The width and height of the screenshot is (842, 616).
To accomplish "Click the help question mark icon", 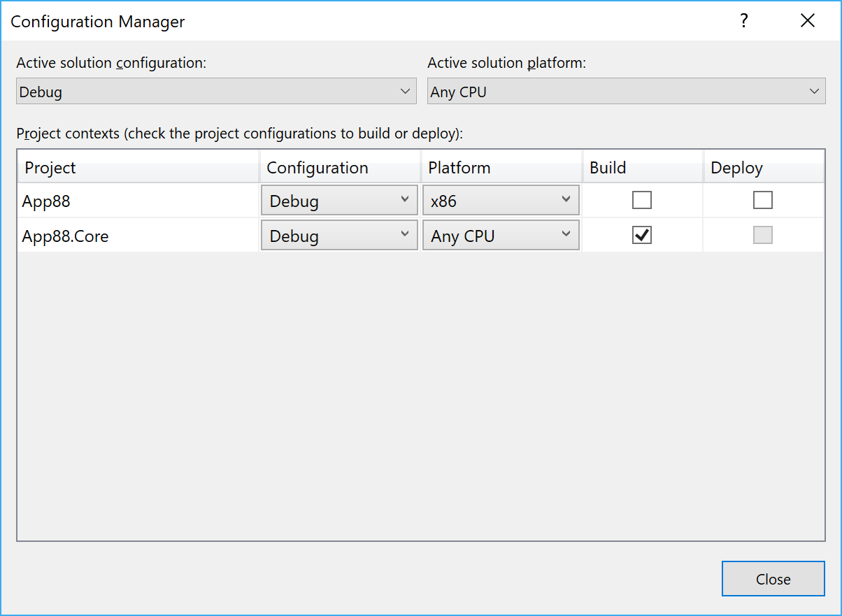I will click(x=744, y=21).
